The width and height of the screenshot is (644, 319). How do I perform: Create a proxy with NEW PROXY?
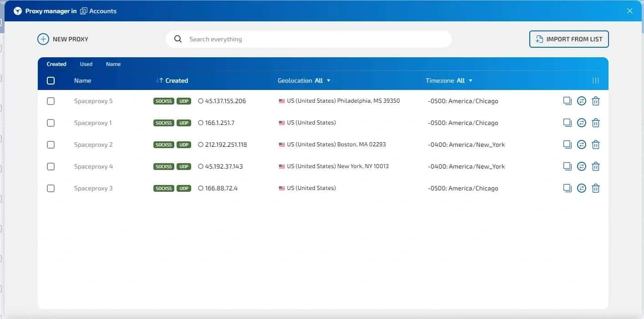[63, 39]
